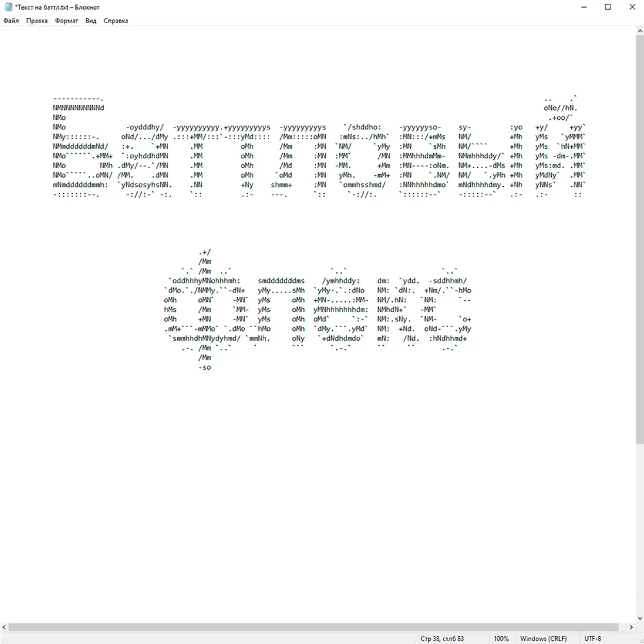This screenshot has width=644, height=644.
Task: Click the horizontal scrollbar thumb
Action: [x=314, y=627]
